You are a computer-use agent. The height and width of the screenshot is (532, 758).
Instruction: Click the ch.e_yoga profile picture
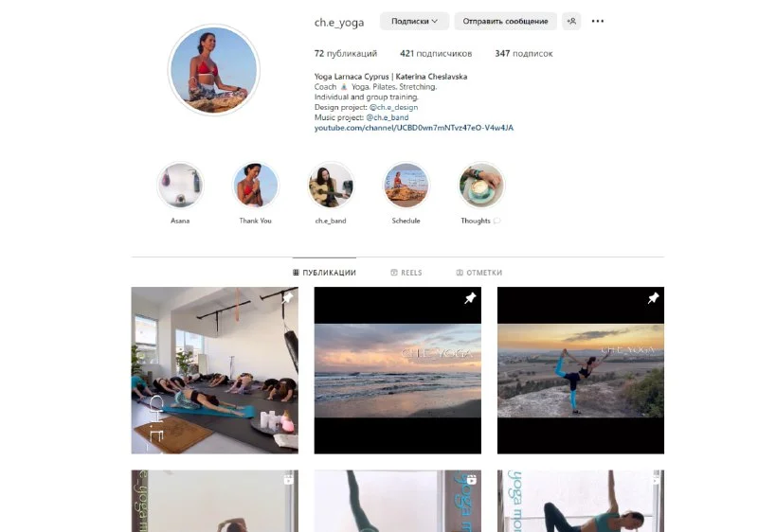point(214,70)
